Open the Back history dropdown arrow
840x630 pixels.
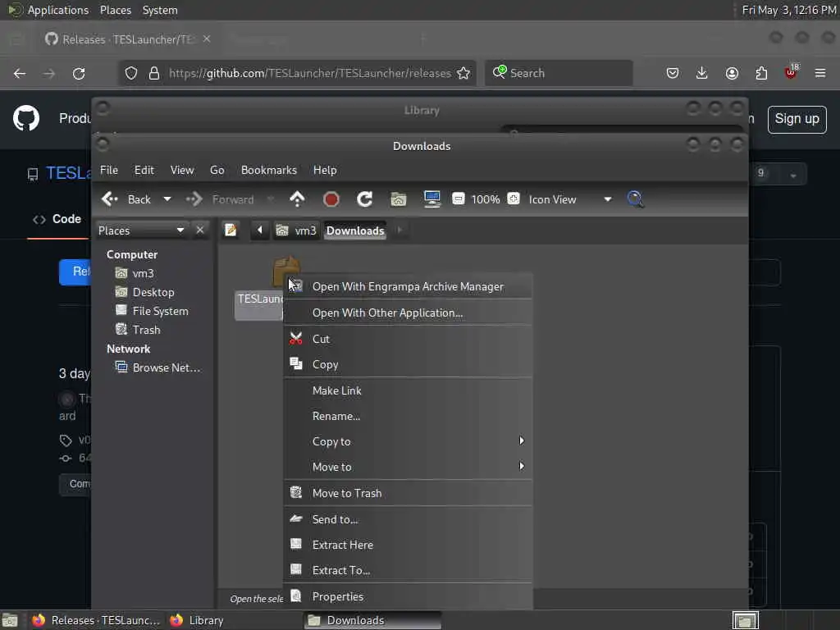[x=167, y=199]
